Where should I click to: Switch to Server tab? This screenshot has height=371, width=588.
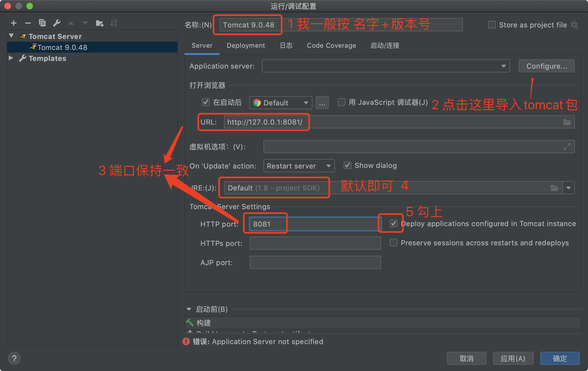[x=202, y=46]
